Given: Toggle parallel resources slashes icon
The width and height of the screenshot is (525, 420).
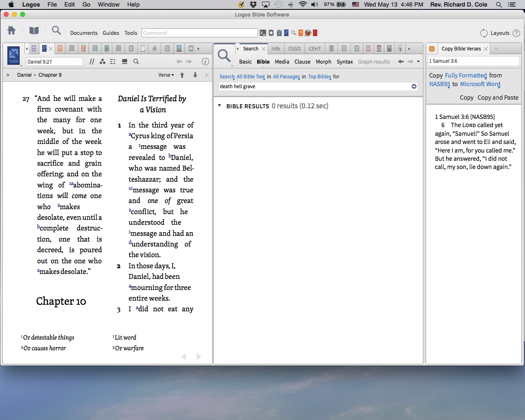Looking at the screenshot, I should point(92,62).
